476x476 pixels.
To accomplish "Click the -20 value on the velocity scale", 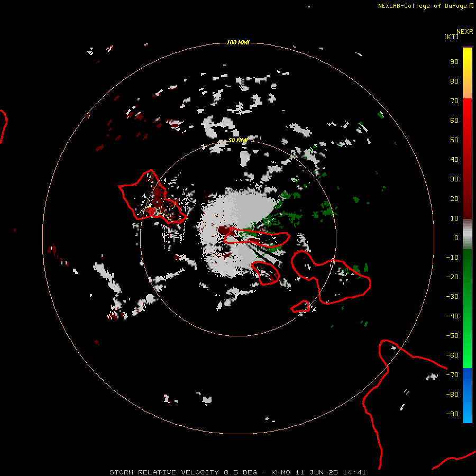I will pyautogui.click(x=452, y=277).
